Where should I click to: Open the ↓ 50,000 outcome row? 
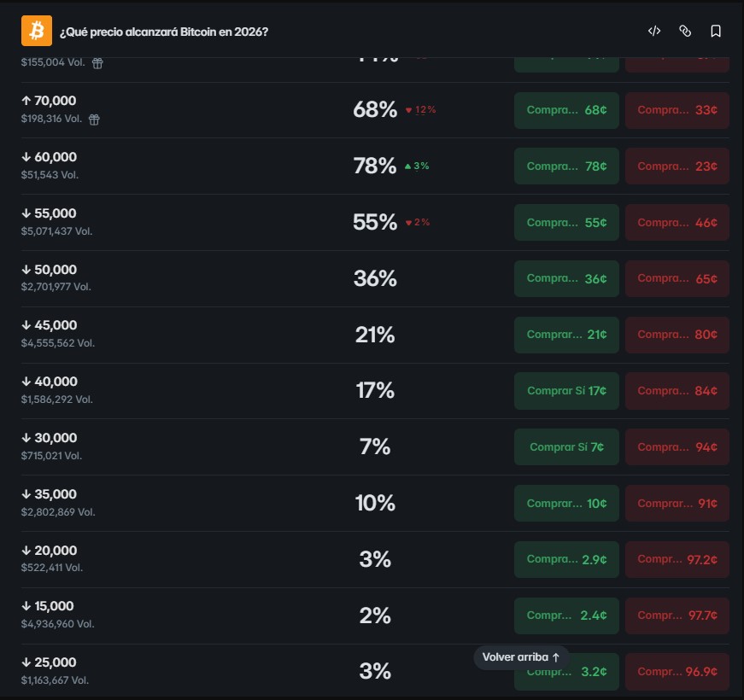click(375, 278)
